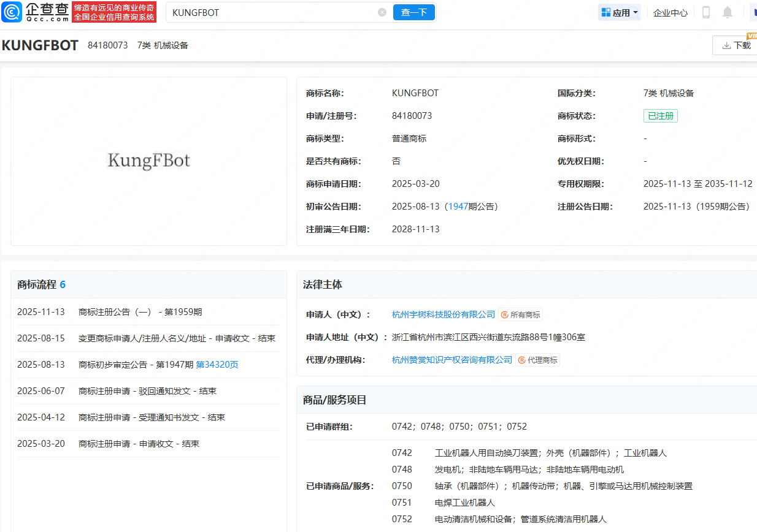Click the 查一下 search button

pos(413,12)
